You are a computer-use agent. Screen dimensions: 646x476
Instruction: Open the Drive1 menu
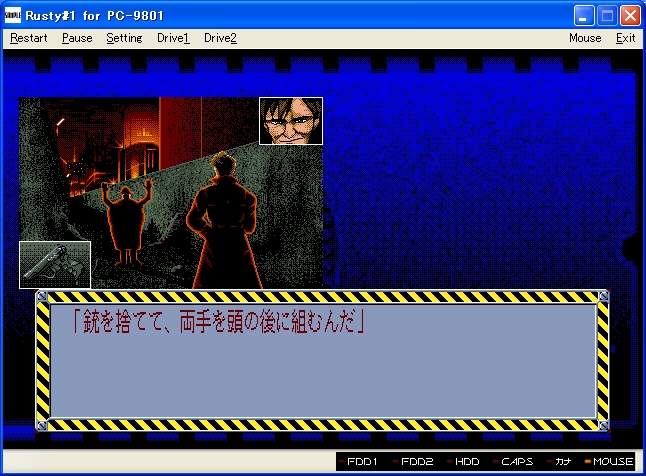173,38
